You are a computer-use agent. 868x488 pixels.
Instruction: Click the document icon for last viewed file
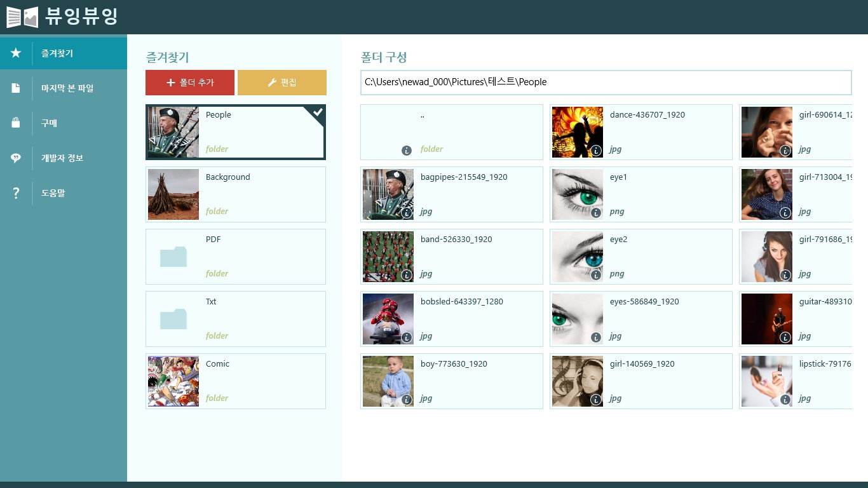[16, 88]
